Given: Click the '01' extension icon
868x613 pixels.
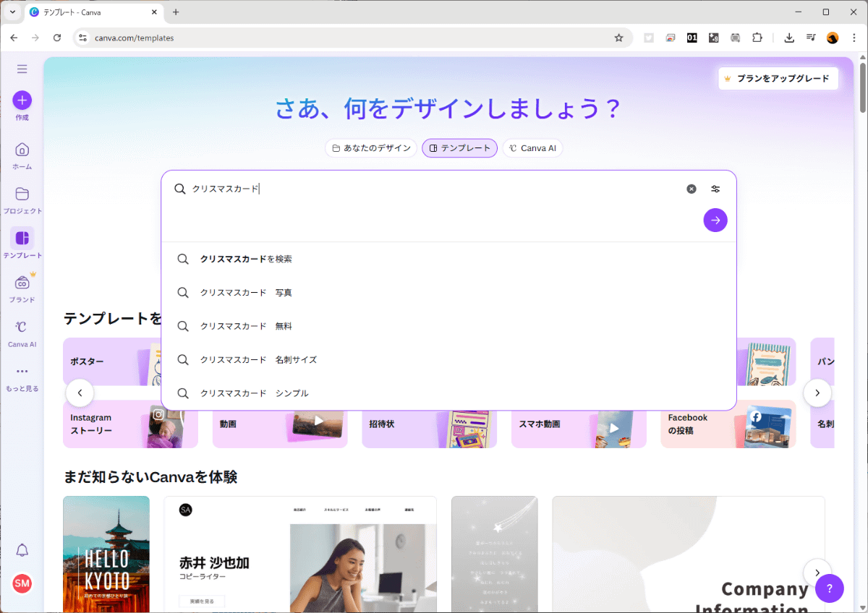Looking at the screenshot, I should tap(692, 38).
